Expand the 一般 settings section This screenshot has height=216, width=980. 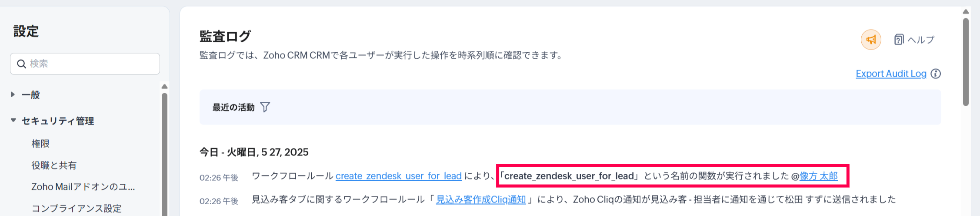click(x=13, y=94)
